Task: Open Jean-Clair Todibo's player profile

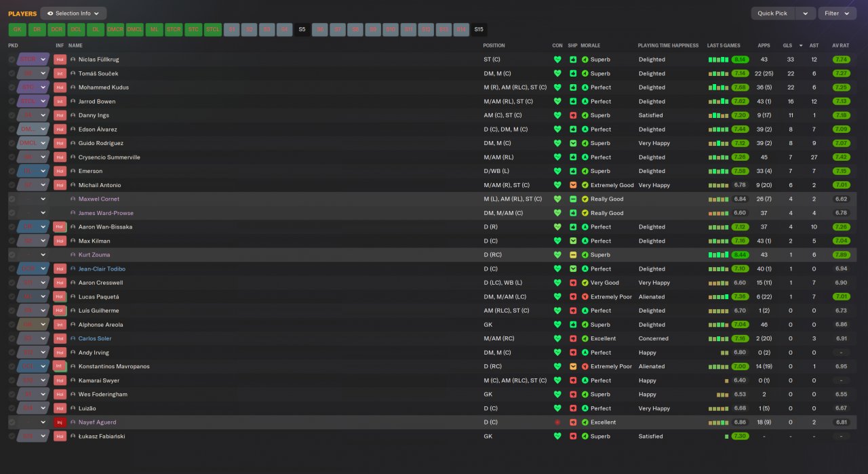Action: pos(102,269)
